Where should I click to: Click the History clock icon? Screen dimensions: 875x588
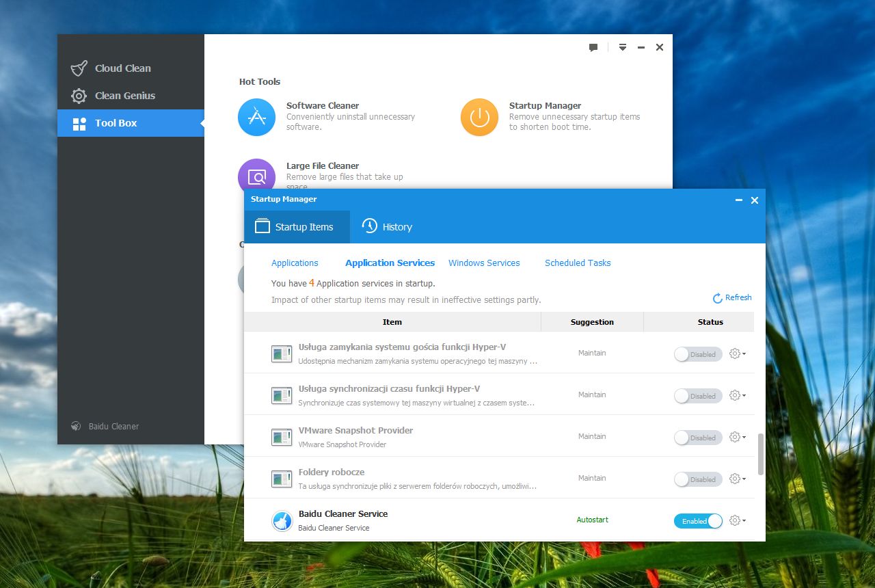pyautogui.click(x=370, y=226)
